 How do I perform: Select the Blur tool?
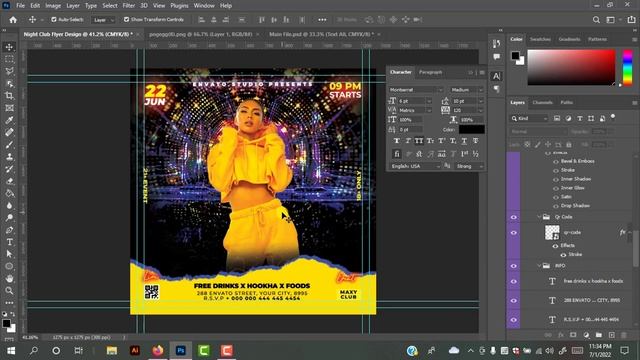tap(9, 206)
